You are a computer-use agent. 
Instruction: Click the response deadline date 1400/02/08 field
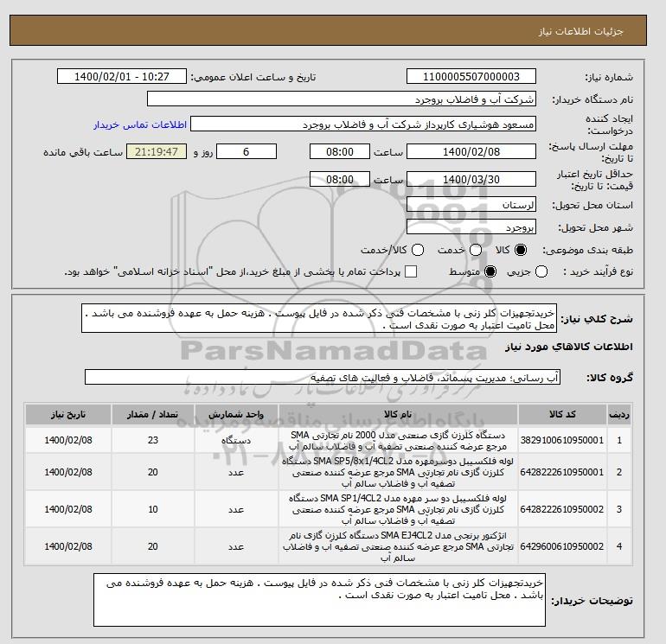(x=471, y=151)
